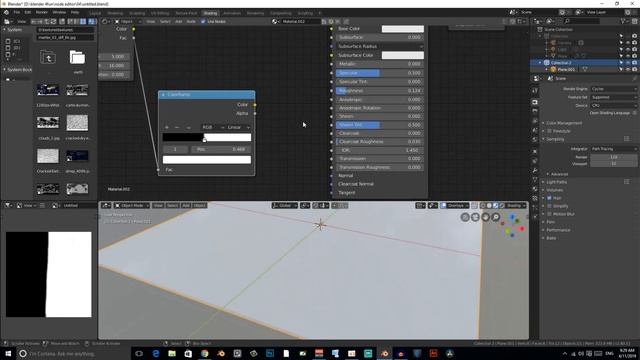The height and width of the screenshot is (360, 640).
Task: Click the file name marble jpg field
Action: click(65, 37)
